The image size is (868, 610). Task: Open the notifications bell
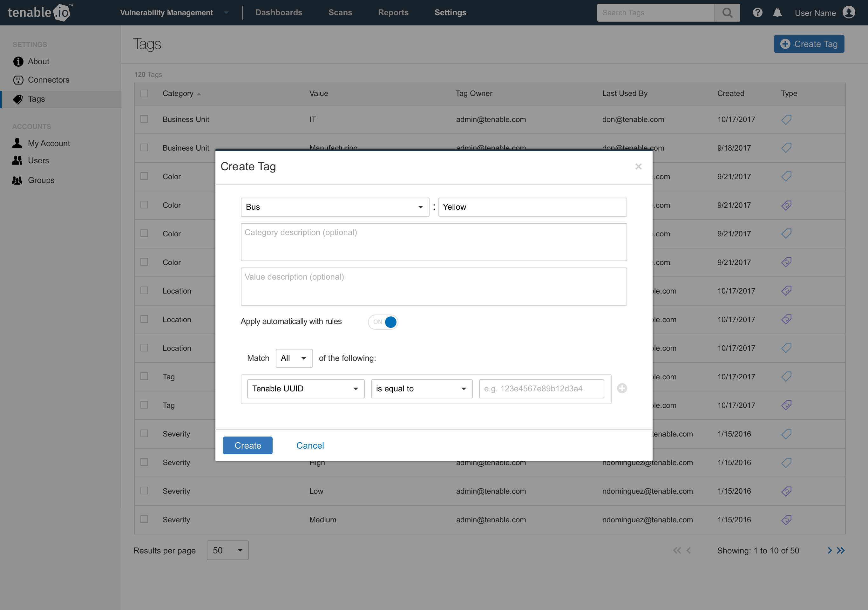tap(777, 12)
